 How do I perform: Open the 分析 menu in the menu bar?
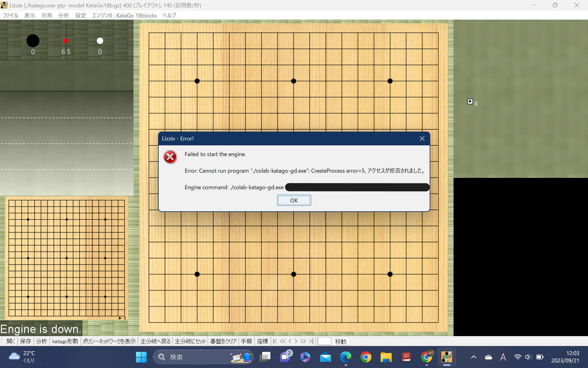click(64, 15)
